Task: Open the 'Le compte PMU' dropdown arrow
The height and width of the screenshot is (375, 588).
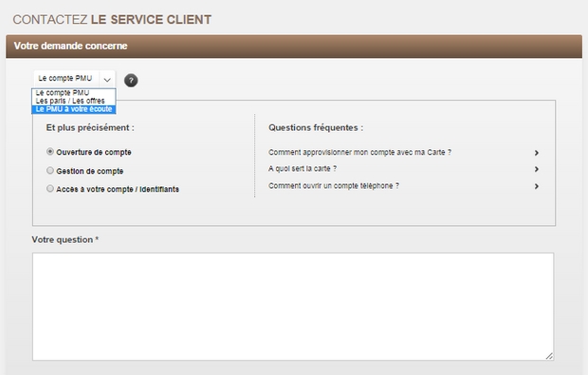Action: click(107, 79)
